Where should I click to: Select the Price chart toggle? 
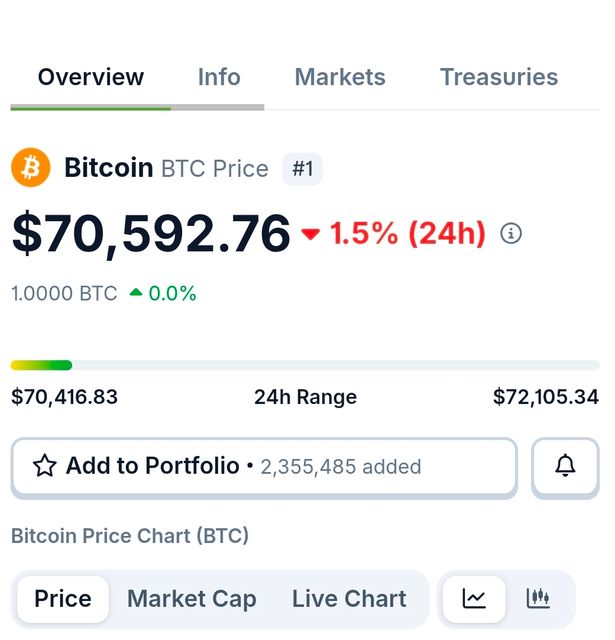point(63,599)
